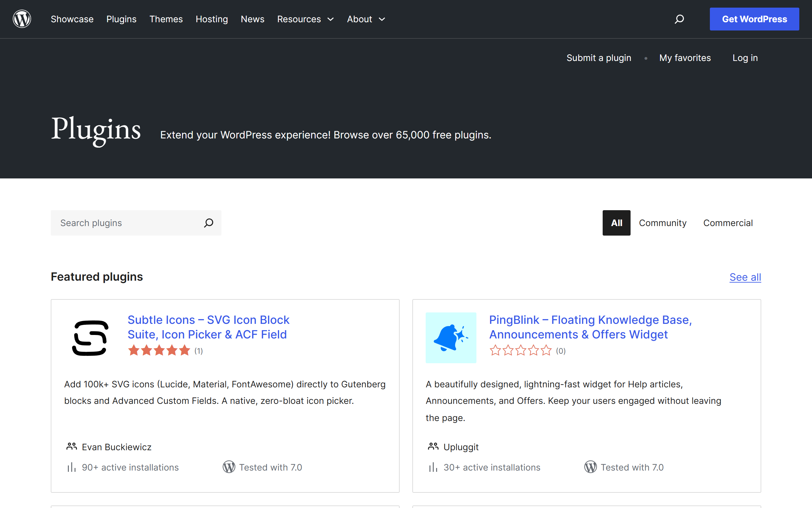
Task: Click 30+ active installations text
Action: [x=492, y=467]
